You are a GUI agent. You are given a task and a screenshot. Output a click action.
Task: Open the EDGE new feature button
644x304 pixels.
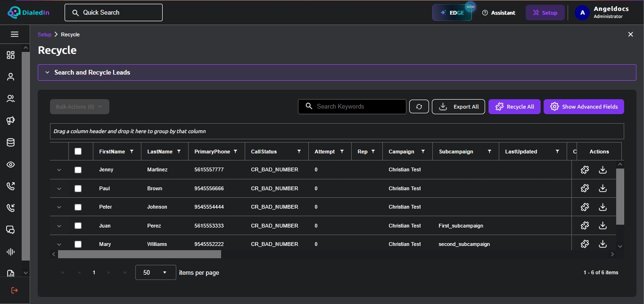(452, 13)
